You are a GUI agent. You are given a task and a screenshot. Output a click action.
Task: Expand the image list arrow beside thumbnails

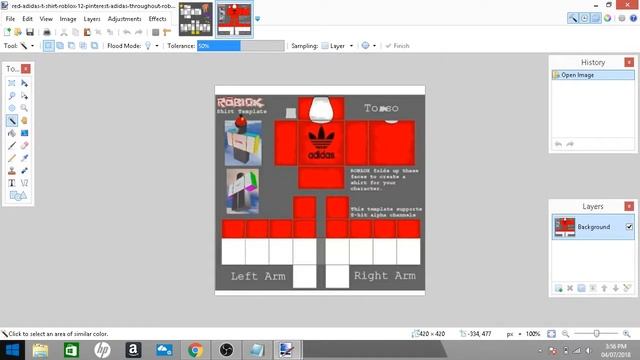tap(258, 19)
